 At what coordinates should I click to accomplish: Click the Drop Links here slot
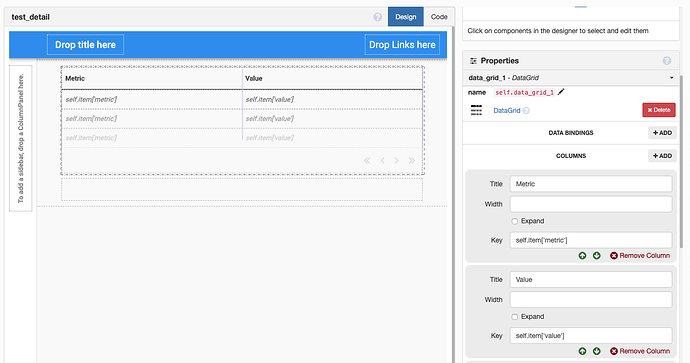pyautogui.click(x=402, y=45)
